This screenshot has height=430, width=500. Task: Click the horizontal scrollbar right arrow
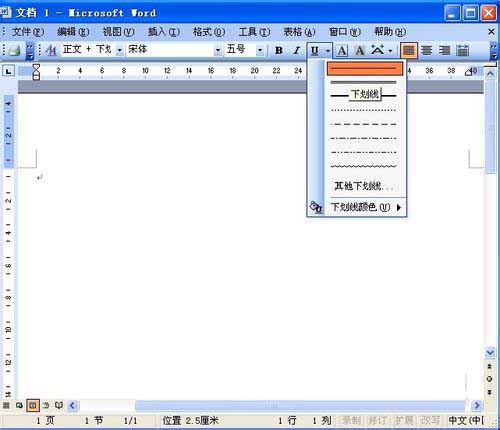tap(477, 405)
